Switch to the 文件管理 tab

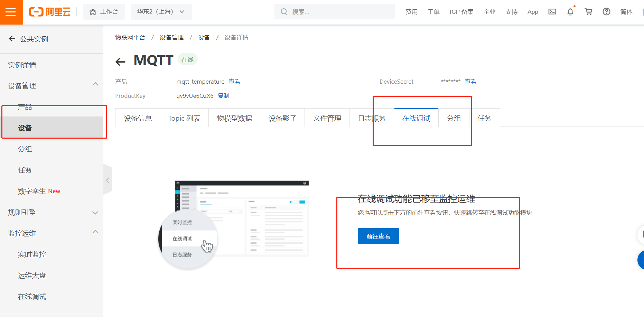click(x=327, y=118)
